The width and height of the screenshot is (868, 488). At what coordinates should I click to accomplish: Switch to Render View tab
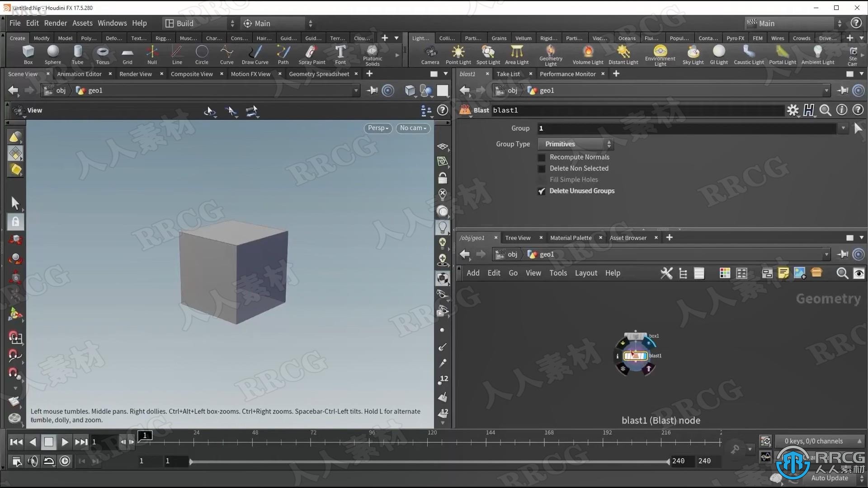135,74
